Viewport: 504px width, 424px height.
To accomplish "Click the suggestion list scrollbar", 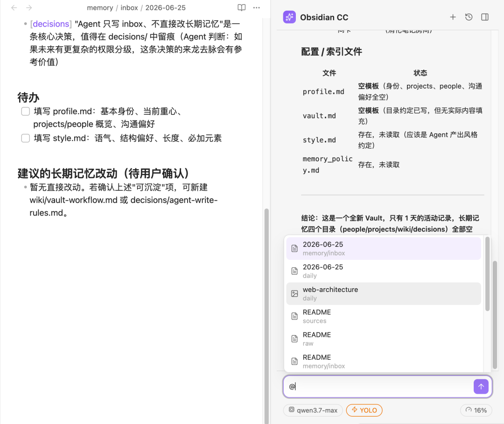I will click(487, 274).
